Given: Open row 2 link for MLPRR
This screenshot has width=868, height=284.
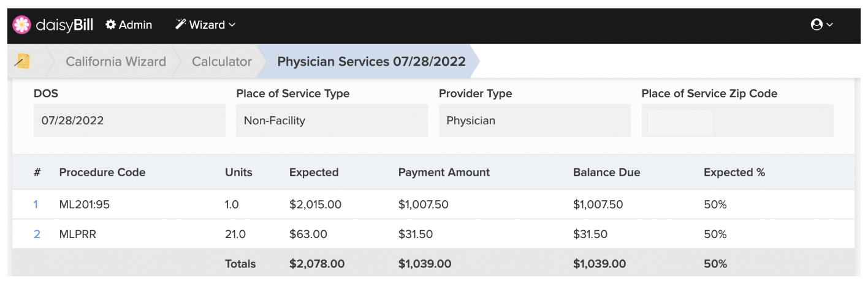Looking at the screenshot, I should [x=37, y=234].
